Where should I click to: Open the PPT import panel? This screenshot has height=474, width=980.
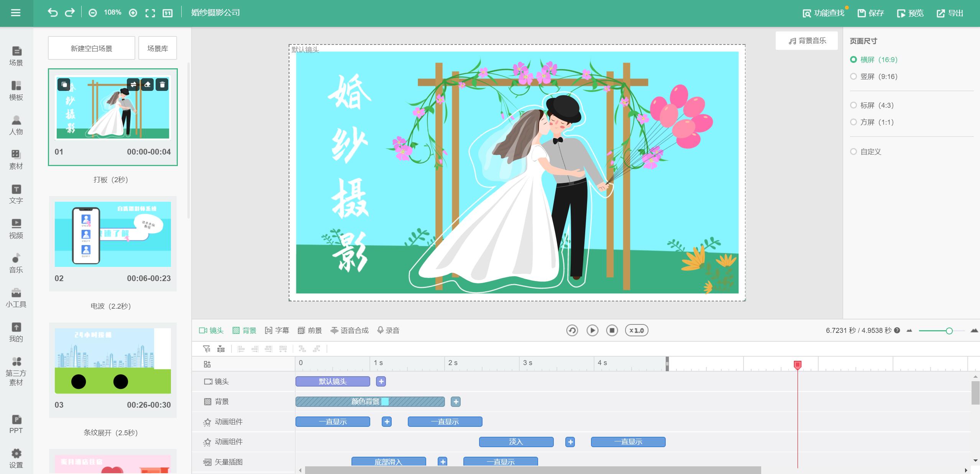point(16,424)
